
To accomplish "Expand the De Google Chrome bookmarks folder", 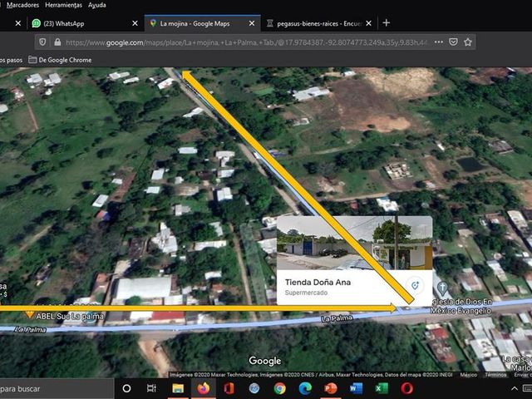I will (x=60, y=60).
